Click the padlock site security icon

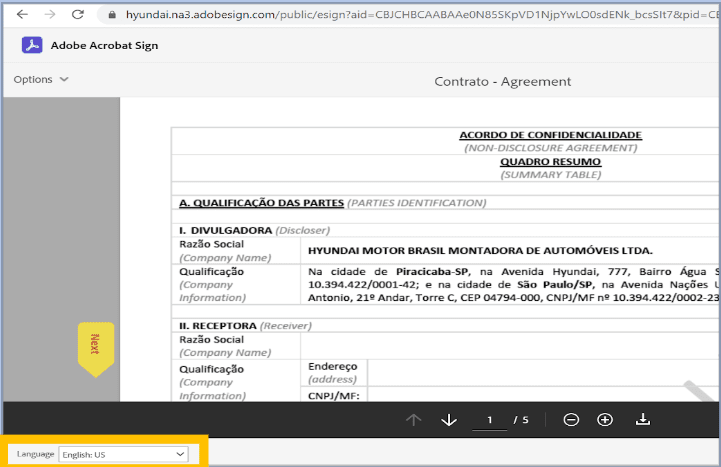[112, 15]
